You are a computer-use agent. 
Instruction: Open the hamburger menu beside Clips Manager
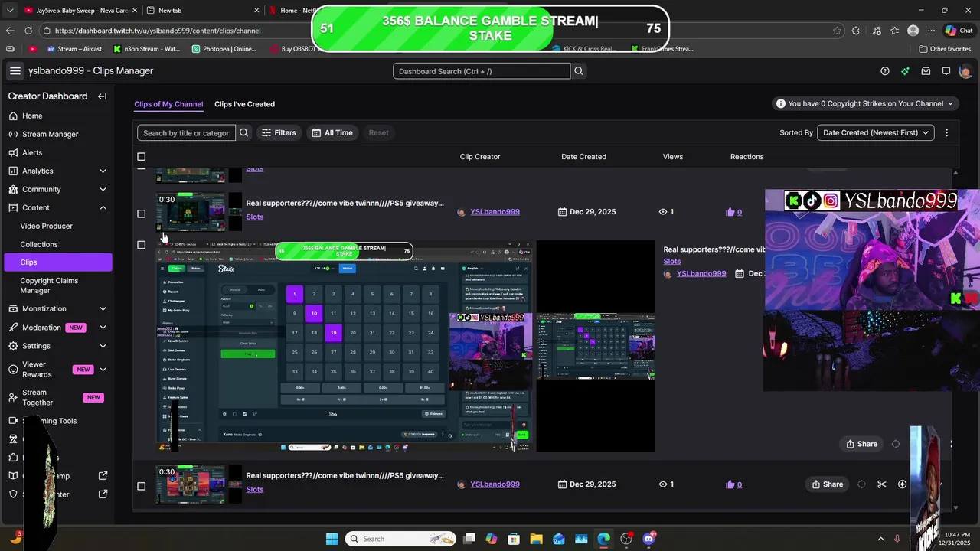click(x=15, y=71)
